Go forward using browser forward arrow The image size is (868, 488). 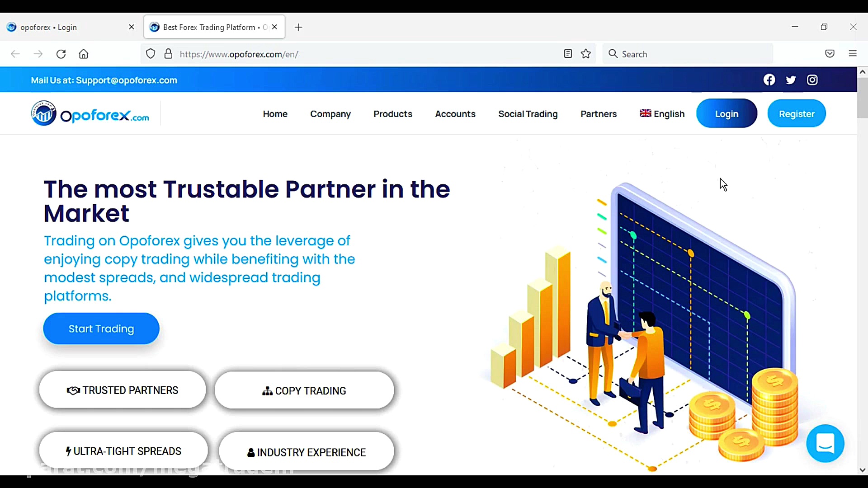click(x=38, y=54)
